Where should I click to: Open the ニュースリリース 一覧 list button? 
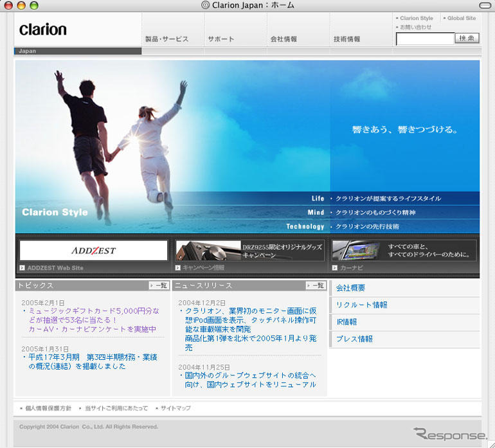(x=316, y=285)
